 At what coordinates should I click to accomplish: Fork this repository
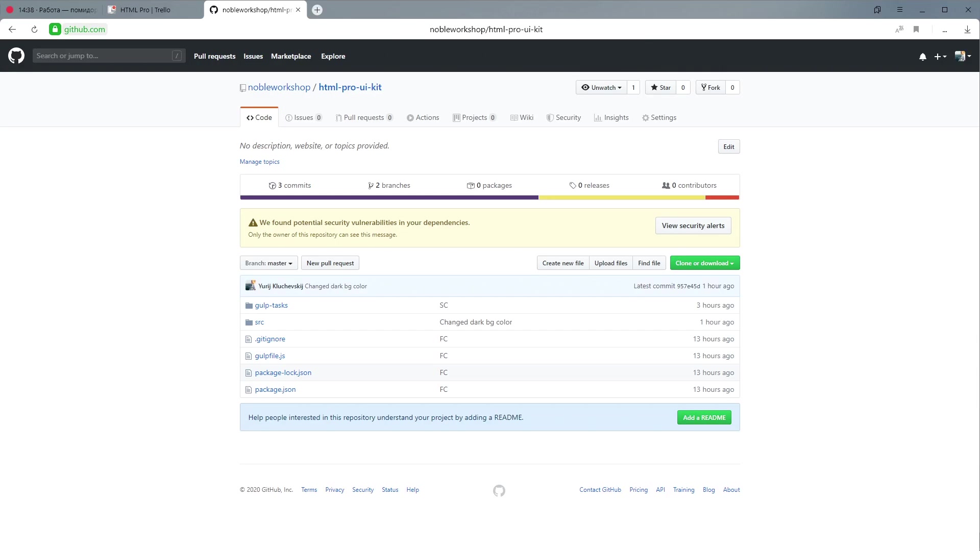click(710, 87)
